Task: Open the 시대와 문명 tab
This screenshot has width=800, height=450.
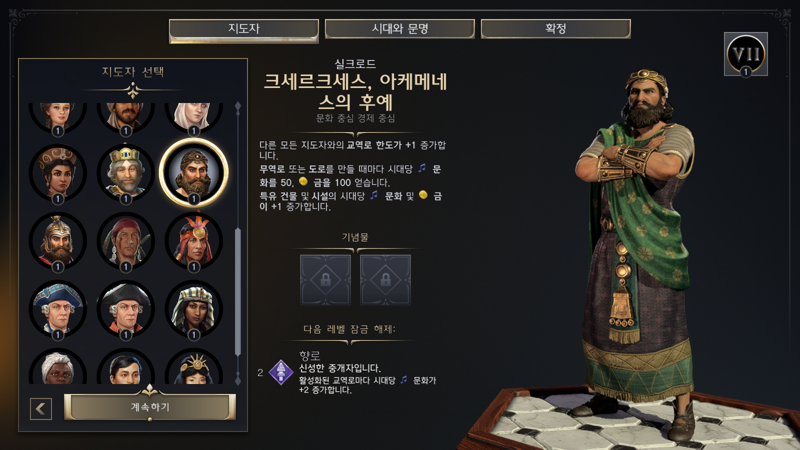Action: 399,29
